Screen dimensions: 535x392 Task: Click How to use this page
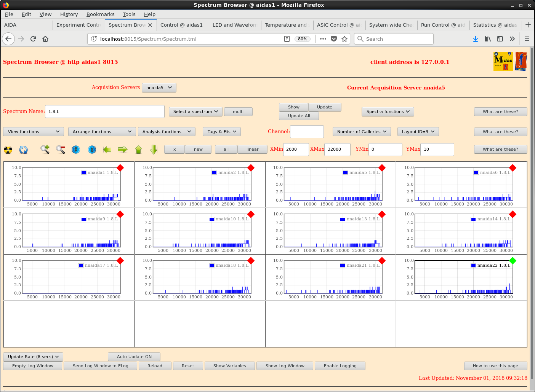(x=495, y=366)
